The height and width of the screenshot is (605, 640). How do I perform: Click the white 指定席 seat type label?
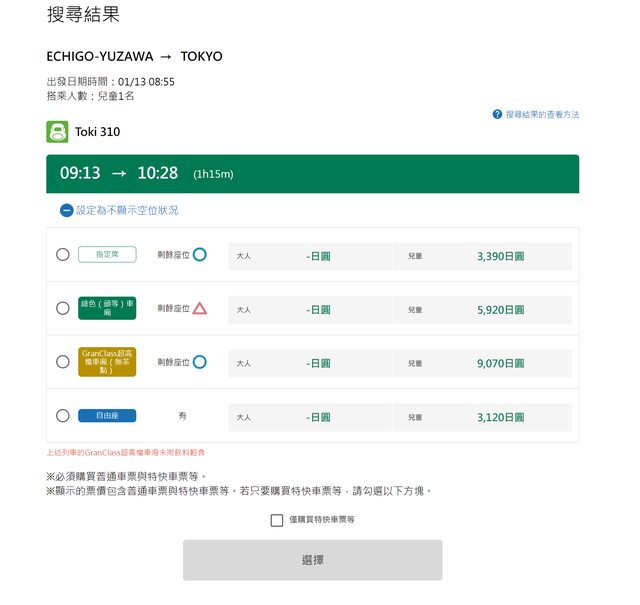(107, 255)
